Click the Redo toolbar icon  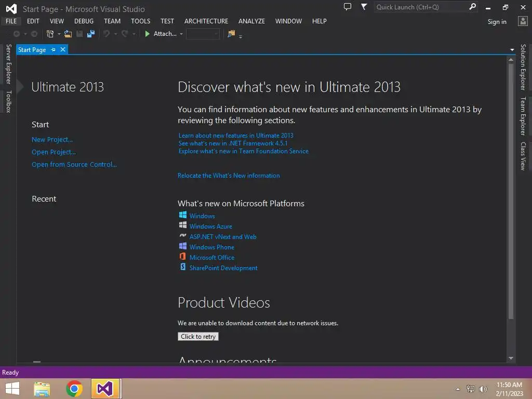[x=125, y=34]
